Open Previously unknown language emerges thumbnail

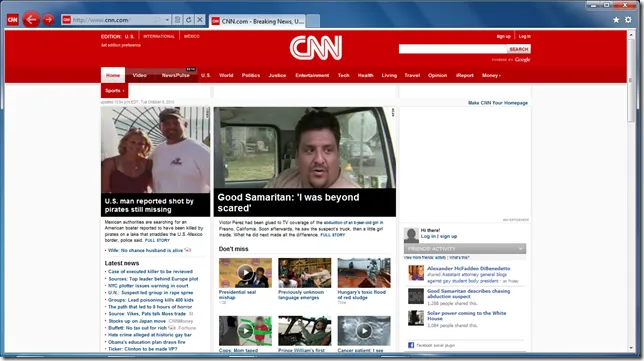304,273
